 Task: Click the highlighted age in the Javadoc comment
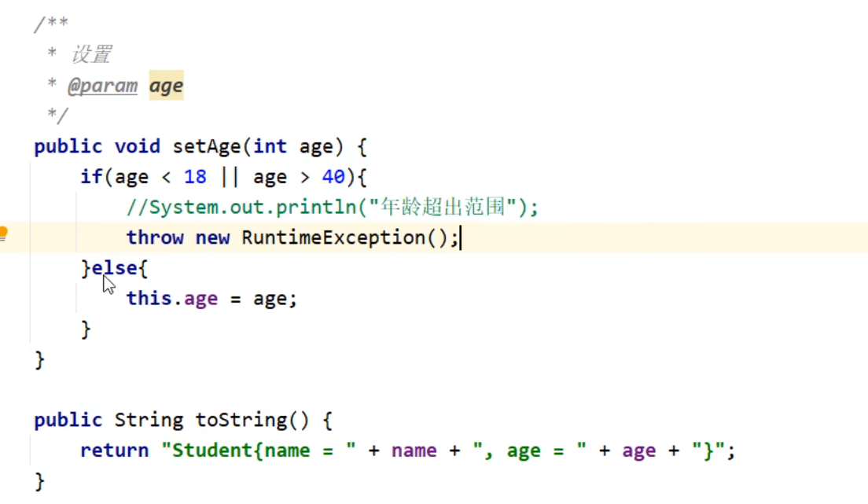[166, 86]
